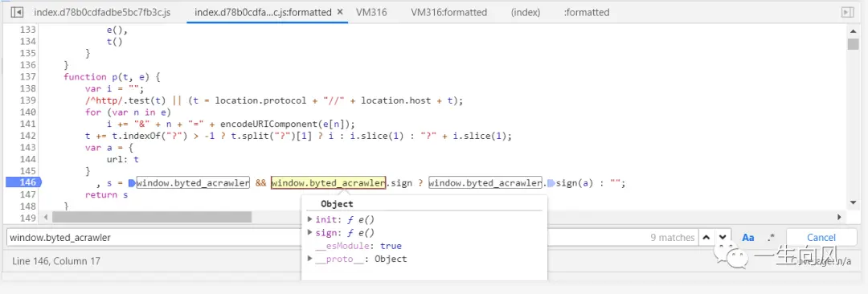The width and height of the screenshot is (868, 294).
Task: Toggle match case Aa option
Action: click(748, 238)
